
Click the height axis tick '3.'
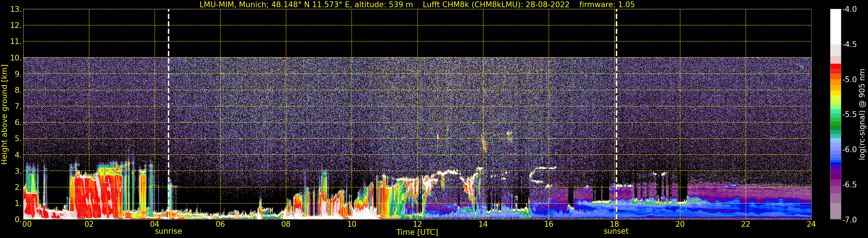18,171
